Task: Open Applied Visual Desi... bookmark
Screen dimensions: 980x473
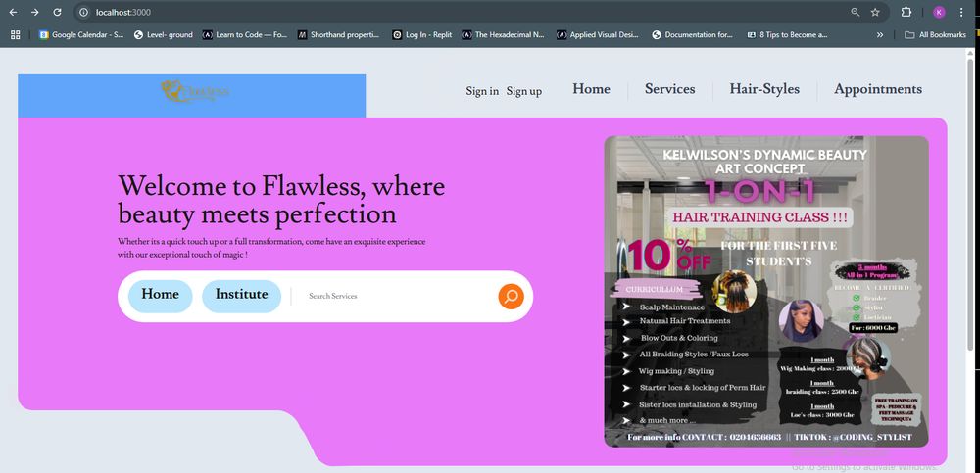Action: 598,35
